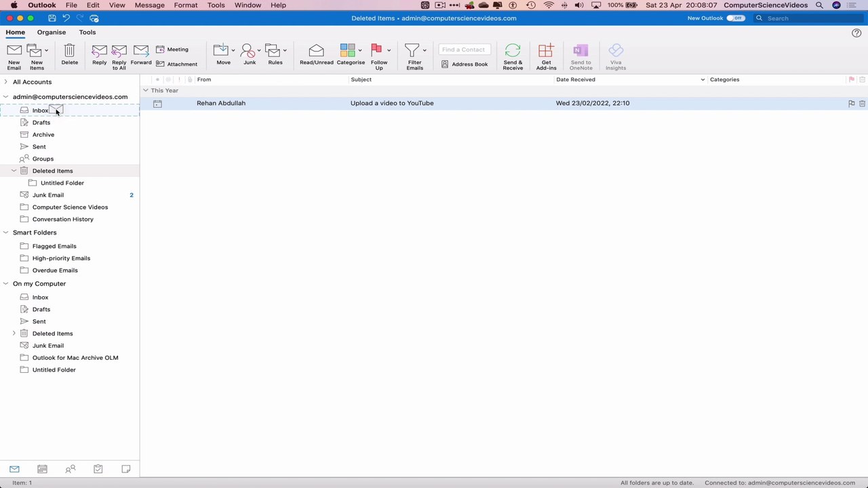868x488 pixels.
Task: Click the Search field in title bar
Action: pos(808,18)
